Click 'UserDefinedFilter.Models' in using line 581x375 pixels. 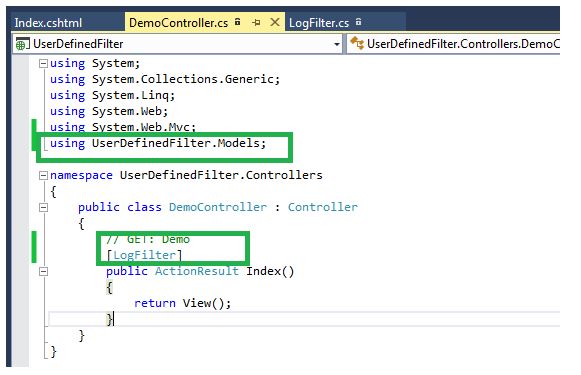tap(176, 143)
